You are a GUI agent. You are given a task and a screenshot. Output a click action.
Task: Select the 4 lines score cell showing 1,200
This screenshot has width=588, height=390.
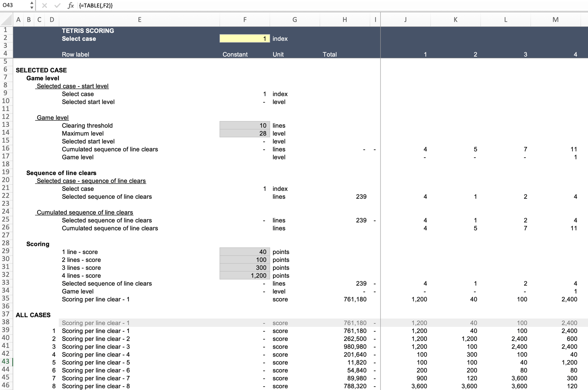coord(244,275)
